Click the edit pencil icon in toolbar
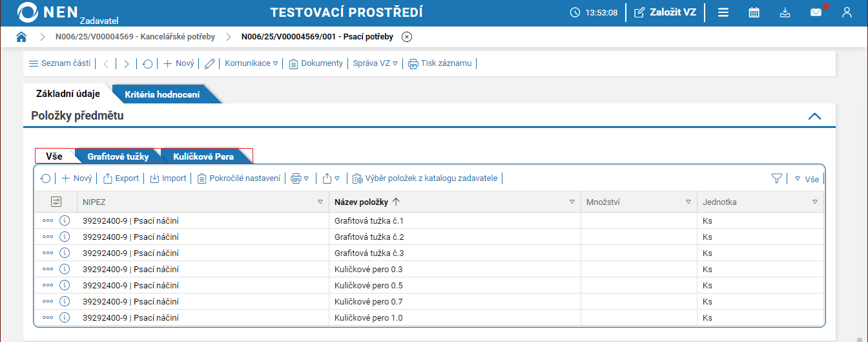This screenshot has width=868, height=342. tap(209, 63)
